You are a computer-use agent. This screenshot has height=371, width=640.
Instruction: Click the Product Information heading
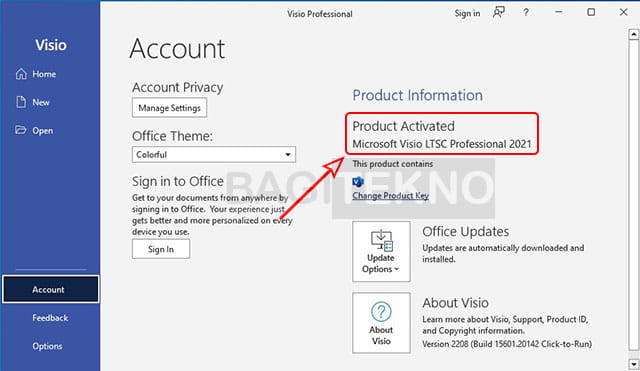click(418, 95)
